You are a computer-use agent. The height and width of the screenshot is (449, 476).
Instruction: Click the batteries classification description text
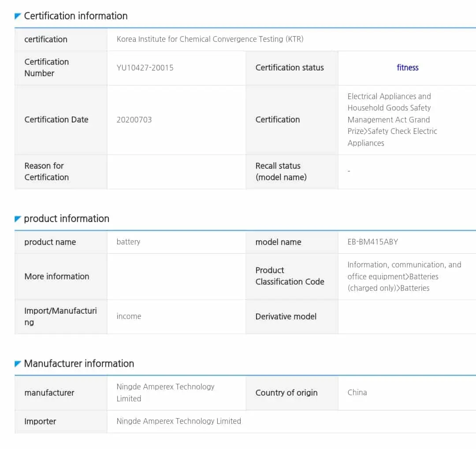(x=404, y=276)
